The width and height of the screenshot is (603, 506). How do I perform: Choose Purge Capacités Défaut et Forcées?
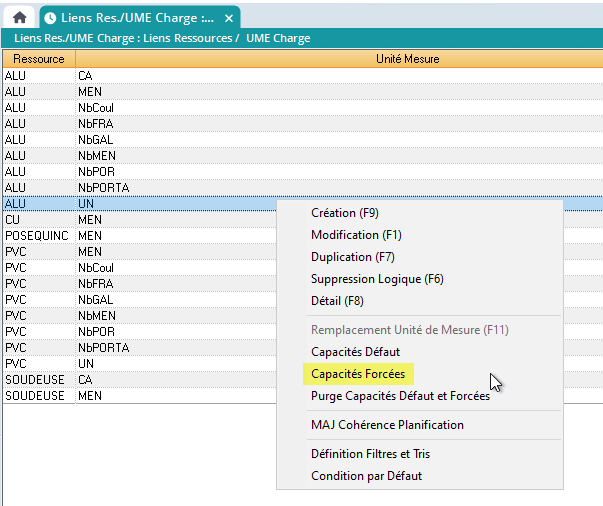click(400, 396)
